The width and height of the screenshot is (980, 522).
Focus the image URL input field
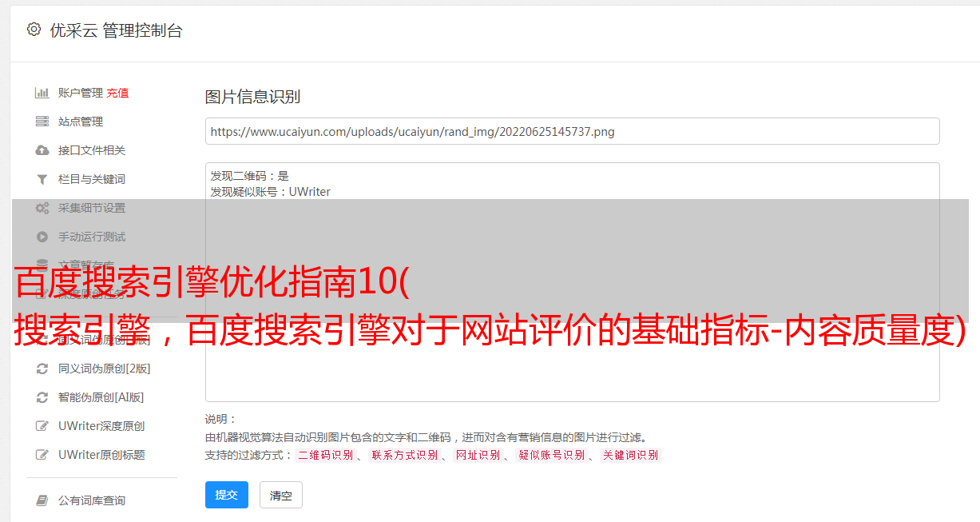[x=572, y=131]
